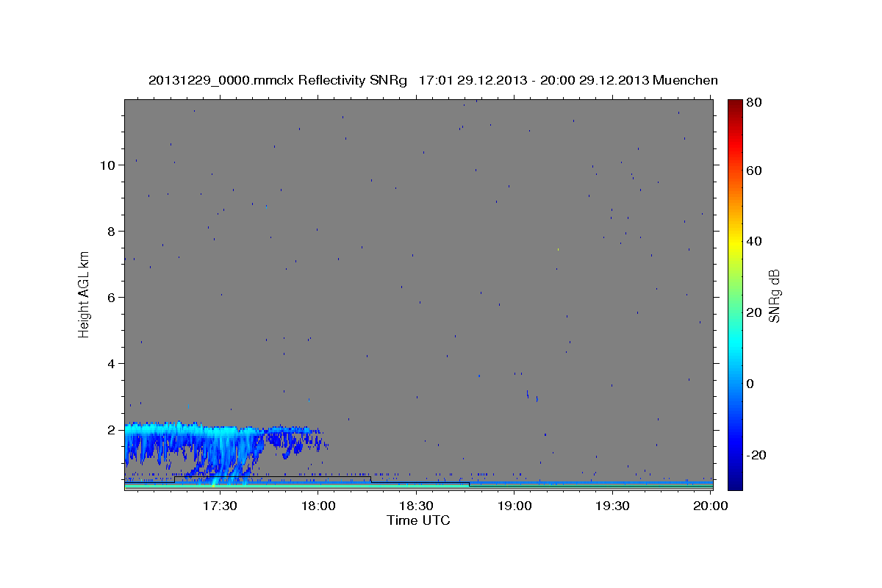Click the 'SNRg dB' colorbar label
Screen dimensions: 882x588
(774, 295)
